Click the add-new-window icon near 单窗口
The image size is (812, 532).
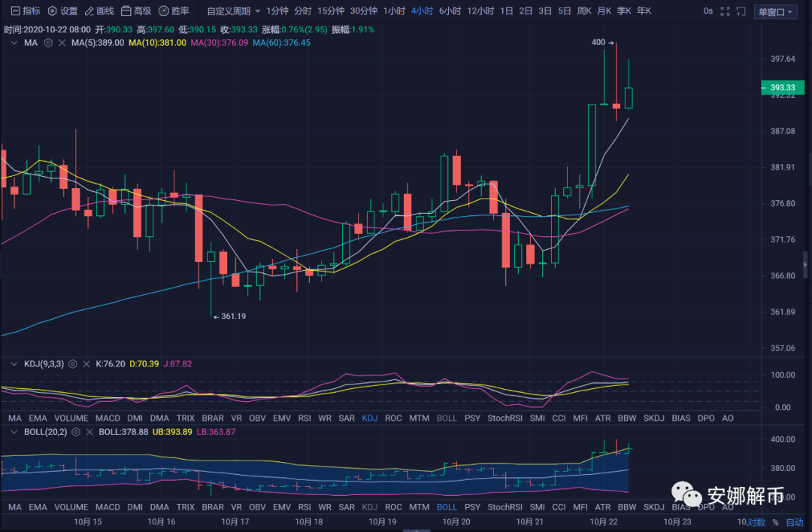(x=741, y=11)
